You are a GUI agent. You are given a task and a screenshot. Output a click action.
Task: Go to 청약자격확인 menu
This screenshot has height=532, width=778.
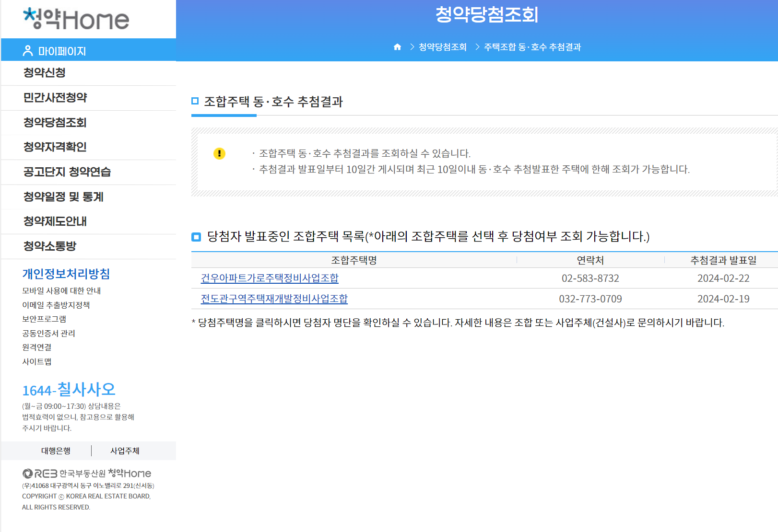pyautogui.click(x=55, y=147)
